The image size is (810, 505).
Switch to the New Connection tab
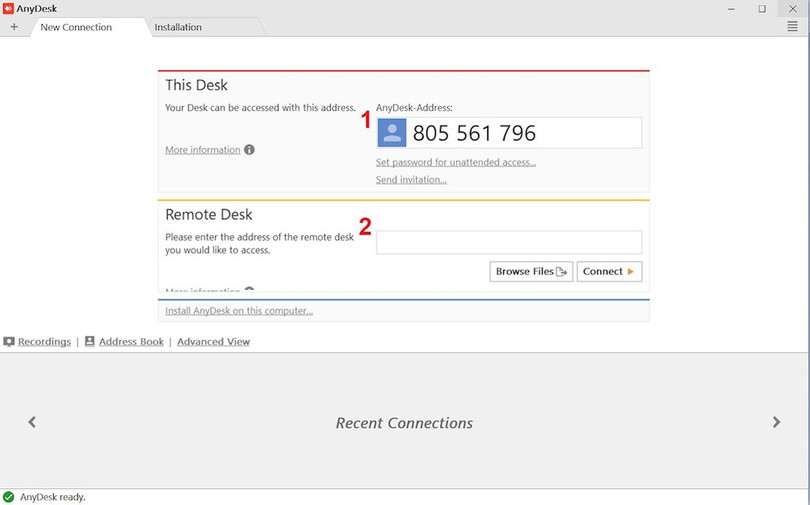(x=76, y=27)
